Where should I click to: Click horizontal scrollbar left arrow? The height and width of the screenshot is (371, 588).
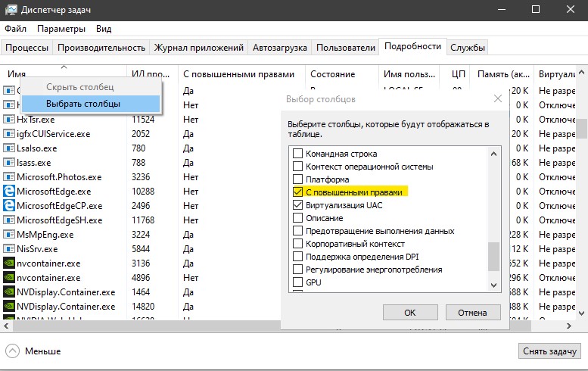click(6, 326)
